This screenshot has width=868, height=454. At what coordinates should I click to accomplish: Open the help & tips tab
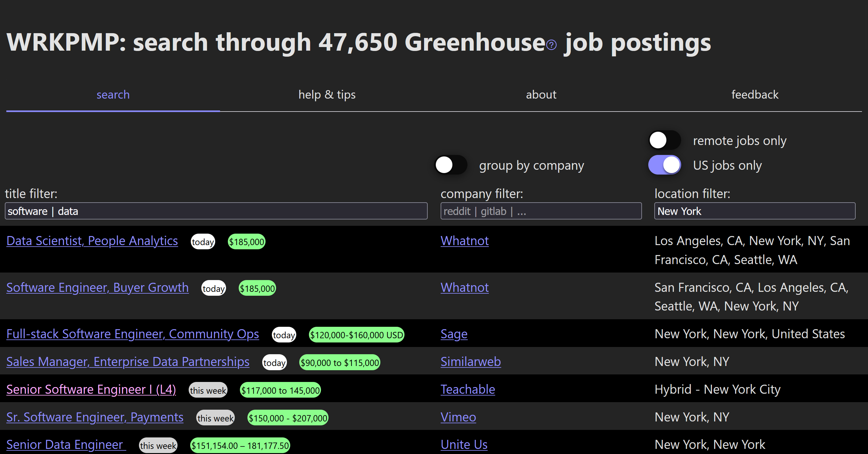pyautogui.click(x=326, y=95)
